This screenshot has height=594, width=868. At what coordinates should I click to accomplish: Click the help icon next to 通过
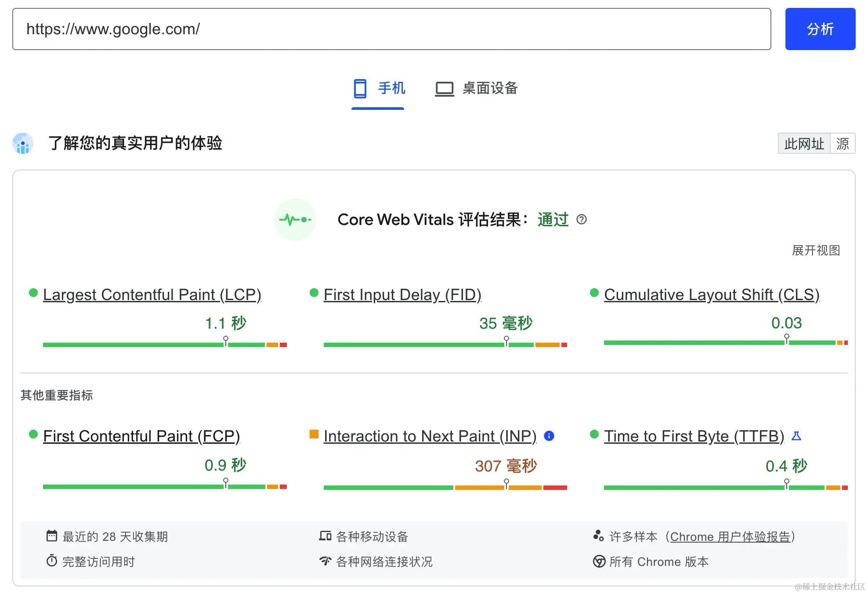581,219
